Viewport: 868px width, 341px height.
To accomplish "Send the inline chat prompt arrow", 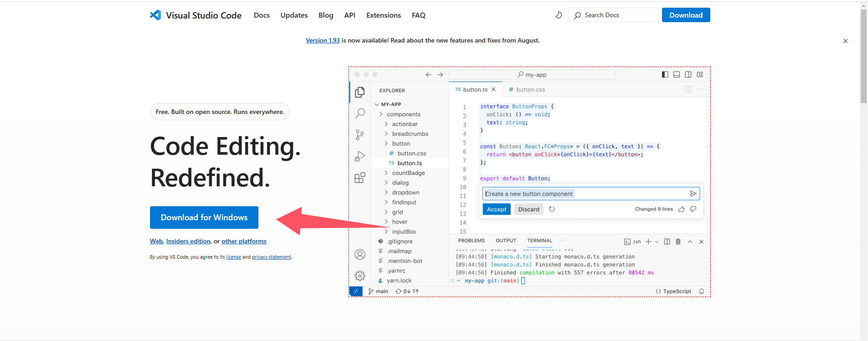I will pos(693,194).
